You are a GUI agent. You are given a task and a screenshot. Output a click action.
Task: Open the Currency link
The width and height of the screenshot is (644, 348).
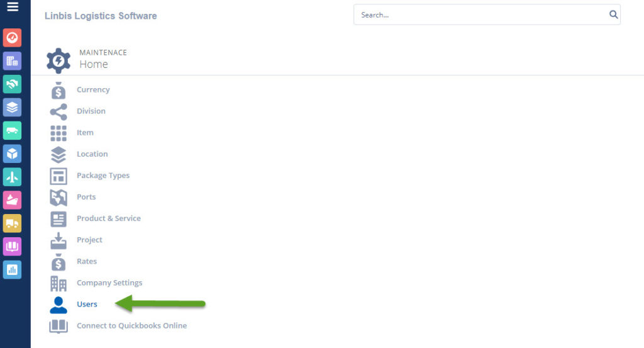[93, 89]
